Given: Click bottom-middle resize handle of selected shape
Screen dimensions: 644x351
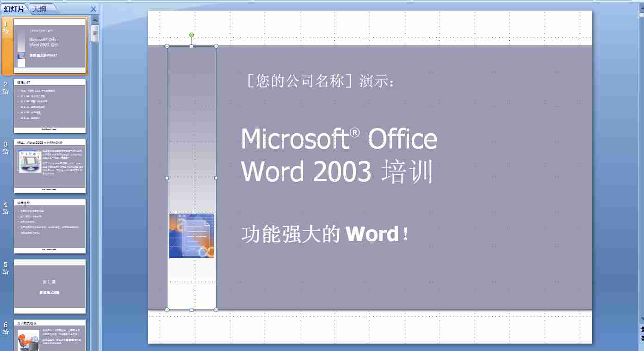Looking at the screenshot, I should click(192, 309).
